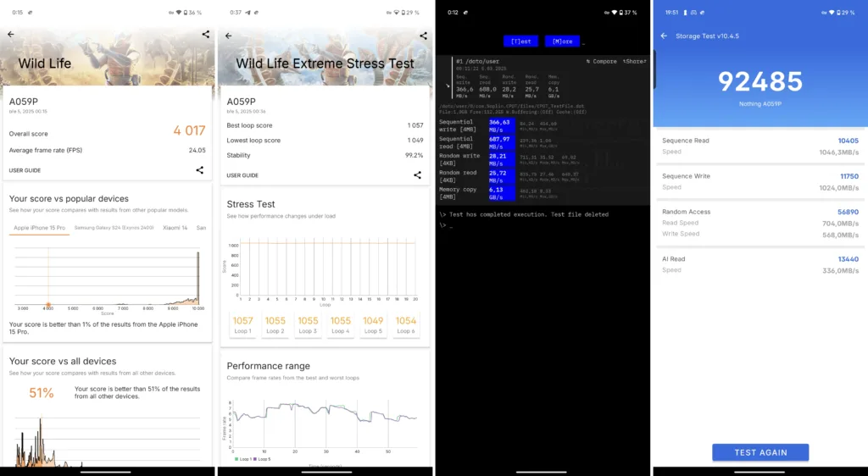Share Stress Test result from header icon
The height and width of the screenshot is (476, 868).
[x=423, y=36]
